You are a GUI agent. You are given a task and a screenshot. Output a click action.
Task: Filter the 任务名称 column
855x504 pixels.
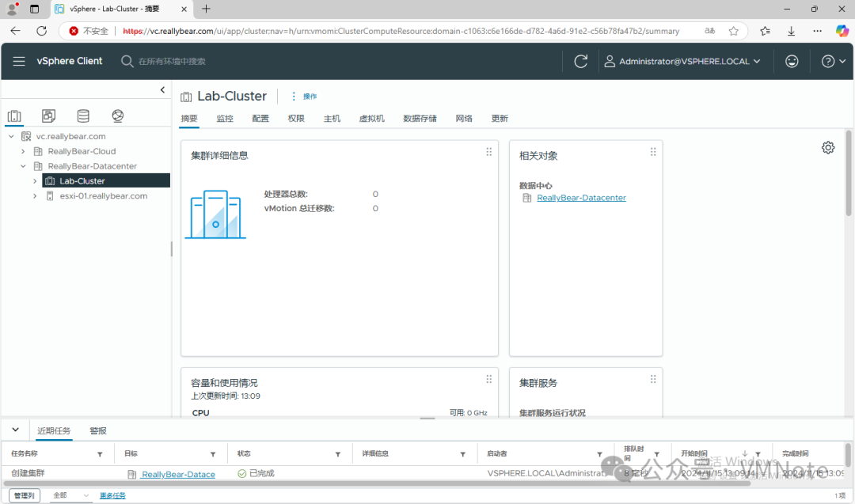(100, 454)
